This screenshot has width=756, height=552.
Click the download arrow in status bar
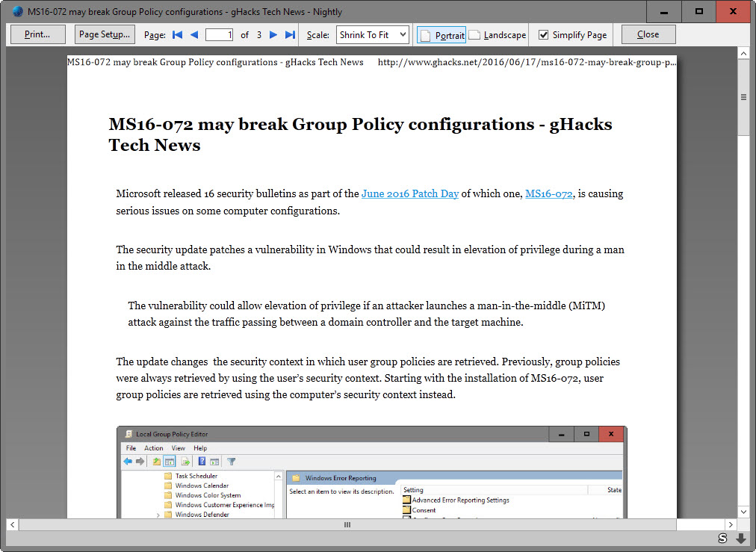741,538
